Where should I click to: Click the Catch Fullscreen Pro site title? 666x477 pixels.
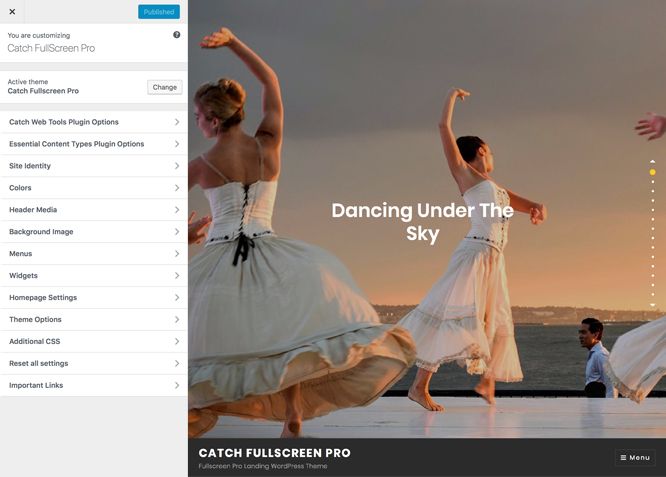click(x=274, y=453)
